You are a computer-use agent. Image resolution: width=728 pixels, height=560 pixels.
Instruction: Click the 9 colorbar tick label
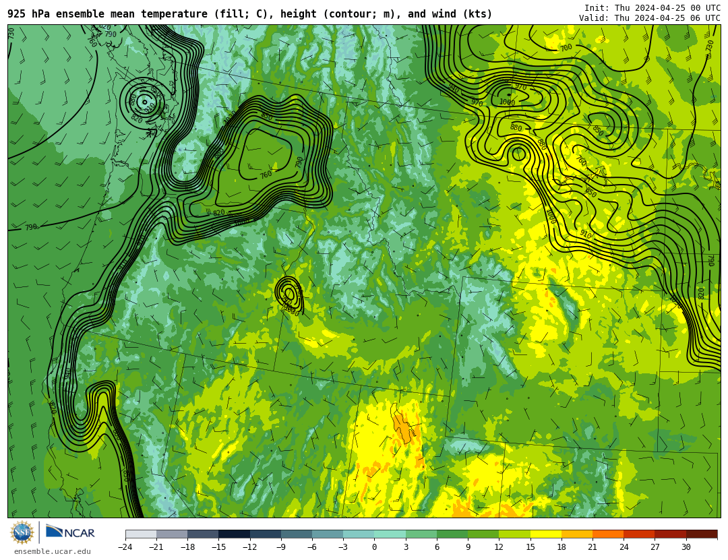[468, 547]
